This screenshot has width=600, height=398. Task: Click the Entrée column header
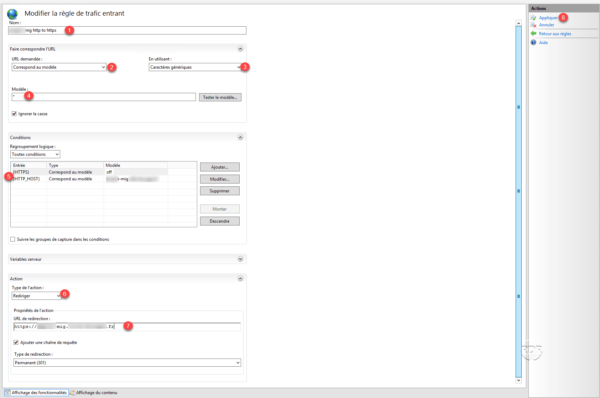tap(29, 165)
